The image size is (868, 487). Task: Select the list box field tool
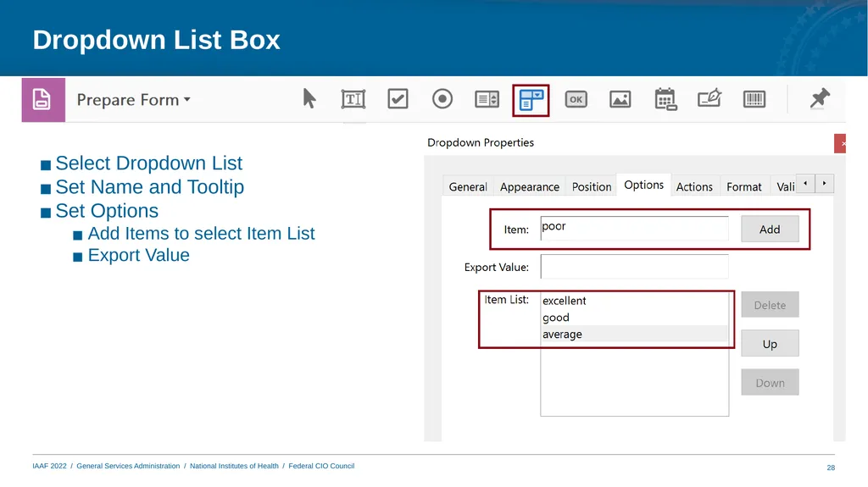(x=487, y=100)
